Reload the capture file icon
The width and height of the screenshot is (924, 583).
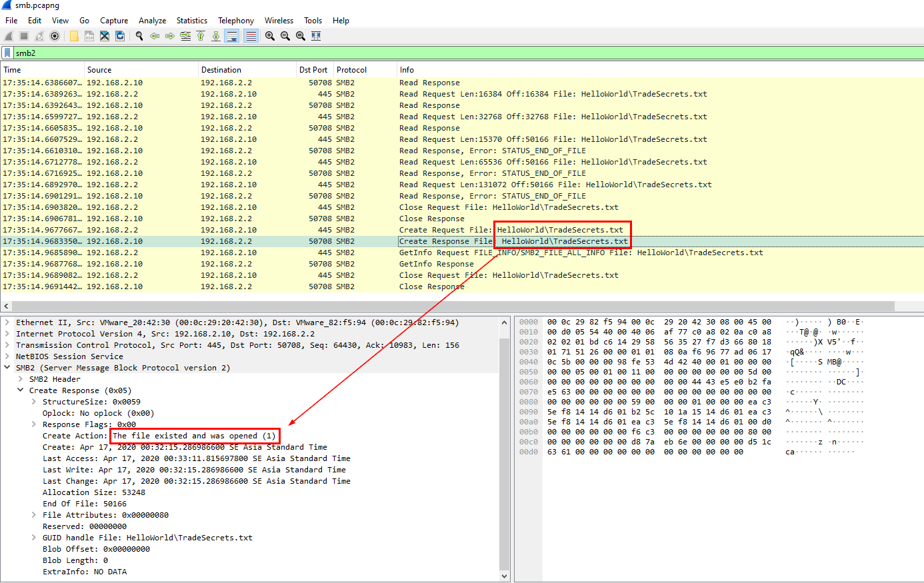click(x=120, y=36)
